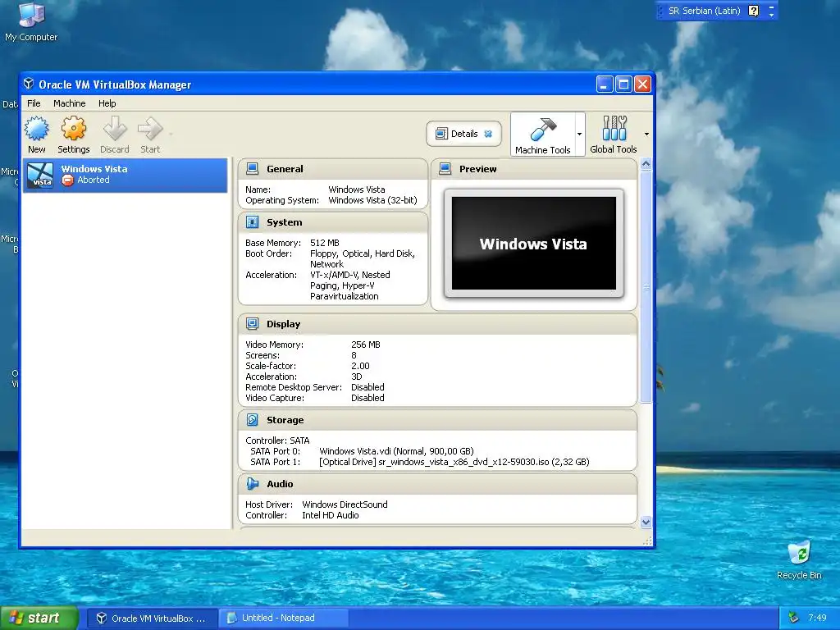
Task: Click the language bar help icon
Action: click(753, 11)
